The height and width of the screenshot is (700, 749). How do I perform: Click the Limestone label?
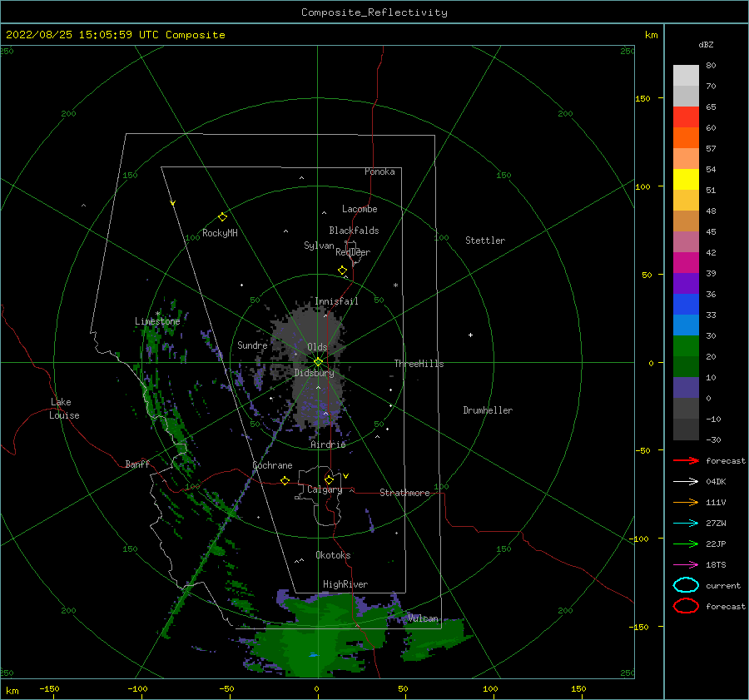(157, 321)
